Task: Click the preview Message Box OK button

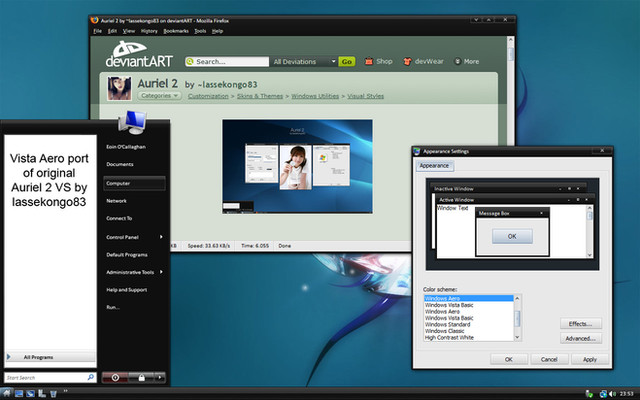Action: (512, 236)
